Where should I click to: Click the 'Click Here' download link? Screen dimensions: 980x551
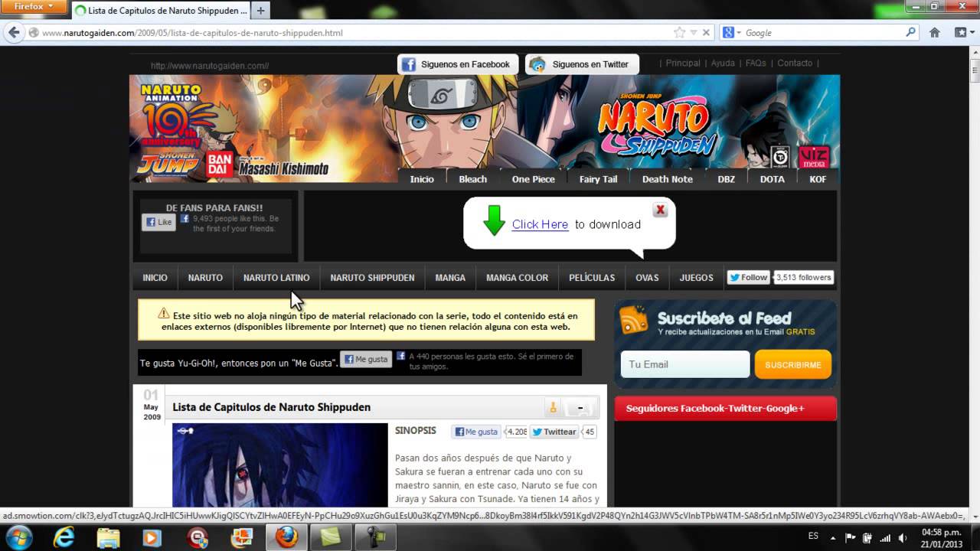point(540,224)
